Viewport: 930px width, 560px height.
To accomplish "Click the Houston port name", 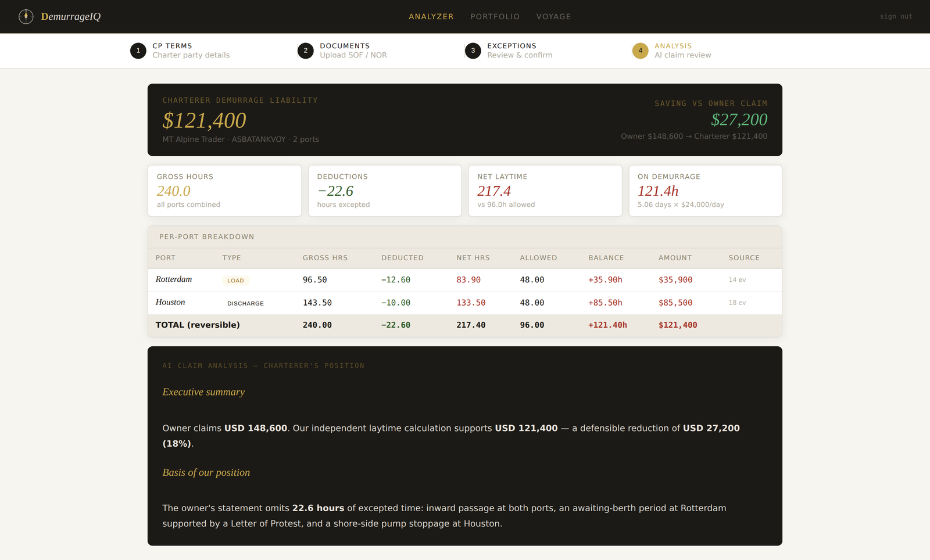I will [x=170, y=303].
